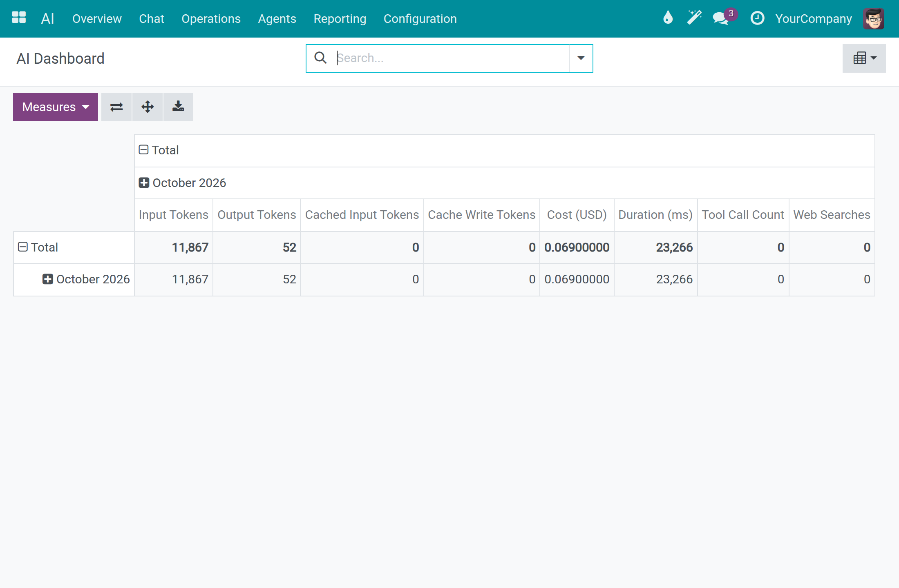Image resolution: width=899 pixels, height=588 pixels.
Task: Click October 2026 row Output Tokens cell
Action: point(257,280)
